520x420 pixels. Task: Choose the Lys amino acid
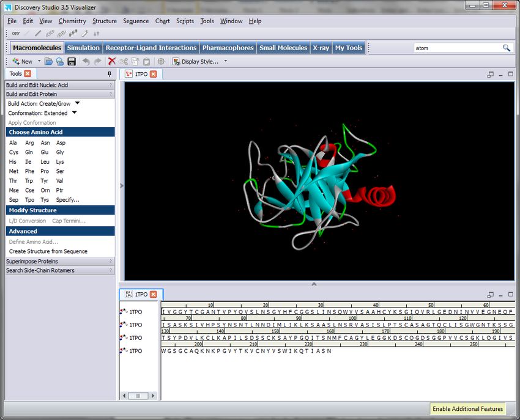coord(60,162)
